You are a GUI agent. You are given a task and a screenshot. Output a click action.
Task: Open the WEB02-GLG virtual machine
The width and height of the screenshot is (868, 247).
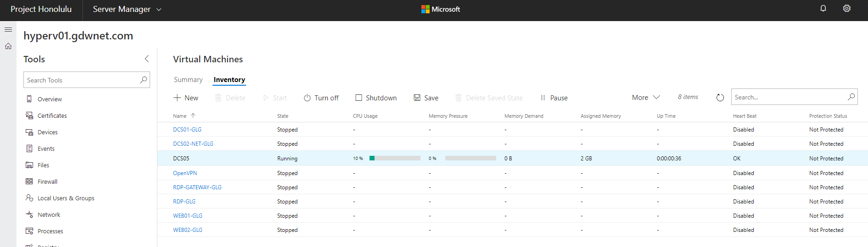(188, 230)
